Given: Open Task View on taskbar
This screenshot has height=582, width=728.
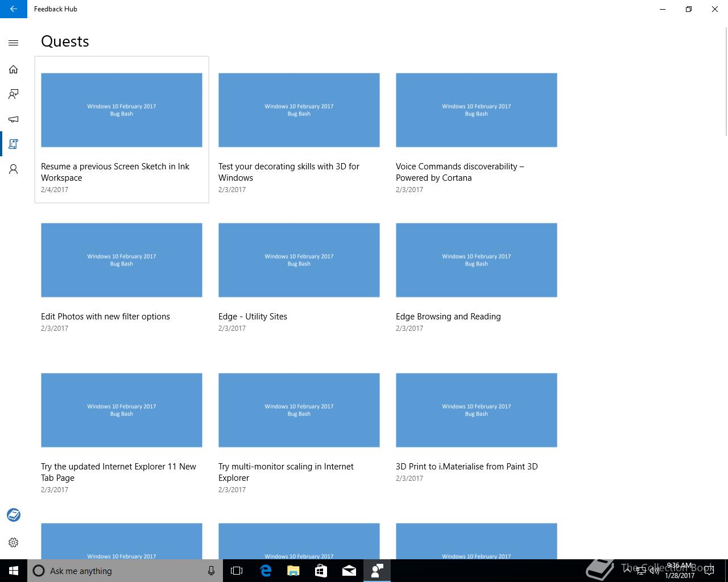Looking at the screenshot, I should (237, 571).
